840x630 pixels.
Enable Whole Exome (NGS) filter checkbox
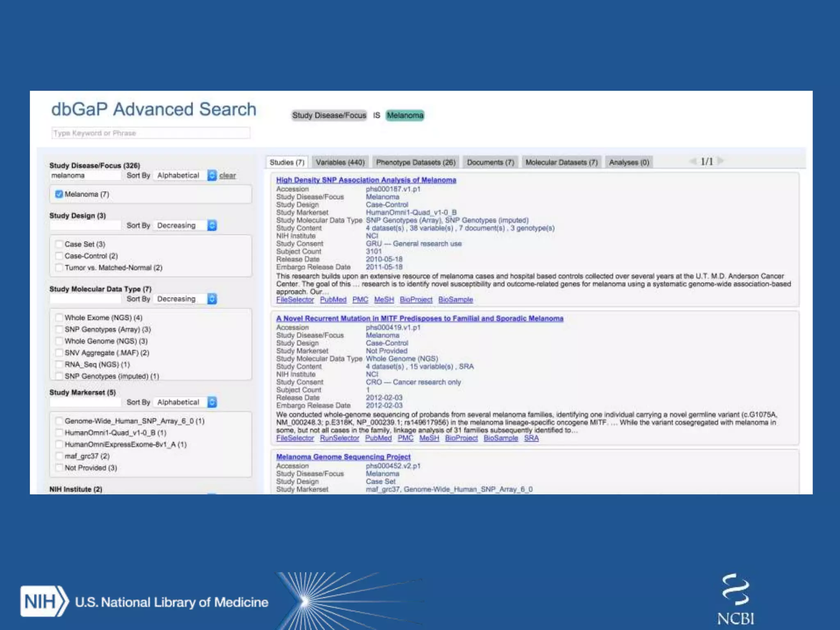click(x=59, y=317)
